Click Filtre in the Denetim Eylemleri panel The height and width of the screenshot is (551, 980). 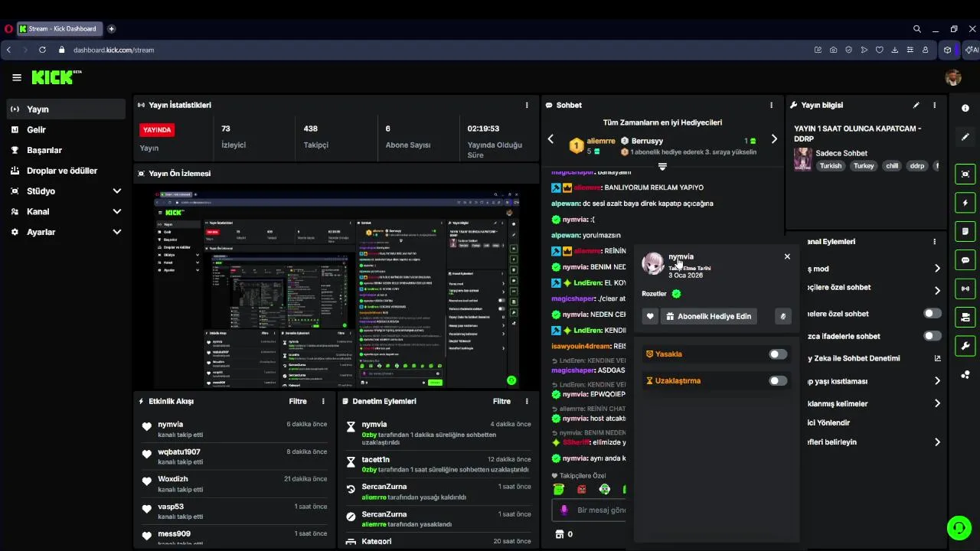click(501, 401)
